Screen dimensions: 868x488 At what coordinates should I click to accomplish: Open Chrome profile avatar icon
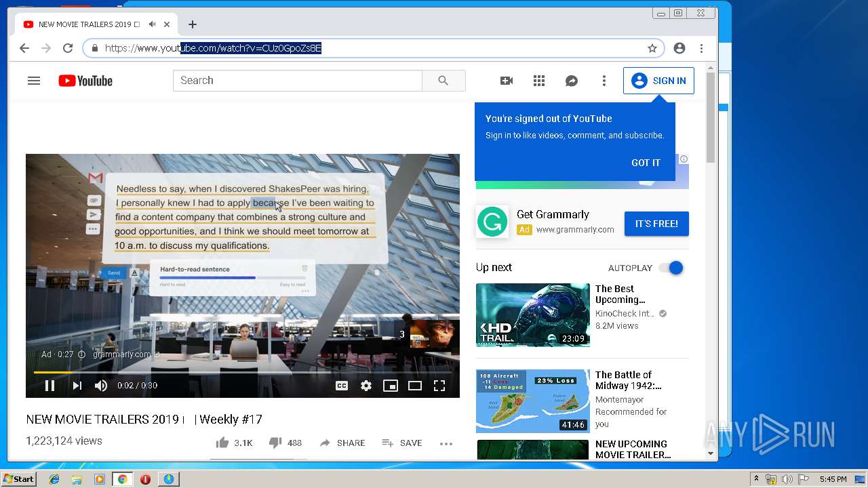[x=679, y=48]
